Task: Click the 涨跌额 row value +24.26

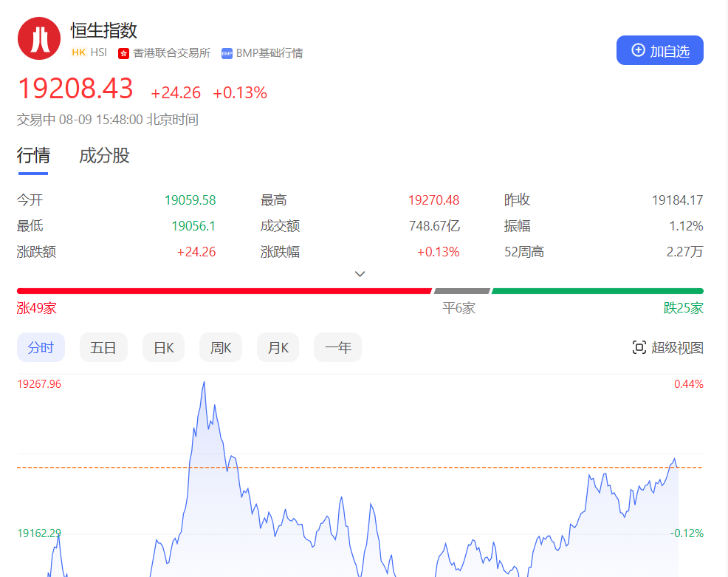Action: tap(196, 252)
